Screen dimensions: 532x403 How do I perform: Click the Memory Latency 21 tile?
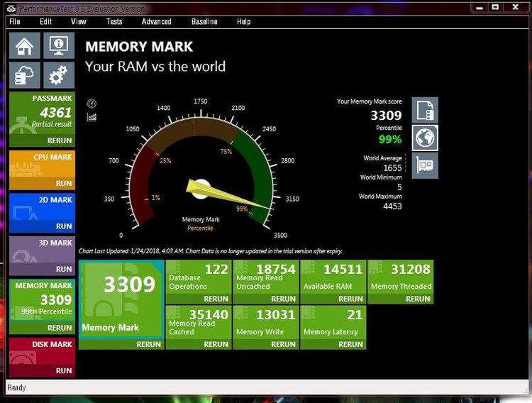pyautogui.click(x=333, y=323)
